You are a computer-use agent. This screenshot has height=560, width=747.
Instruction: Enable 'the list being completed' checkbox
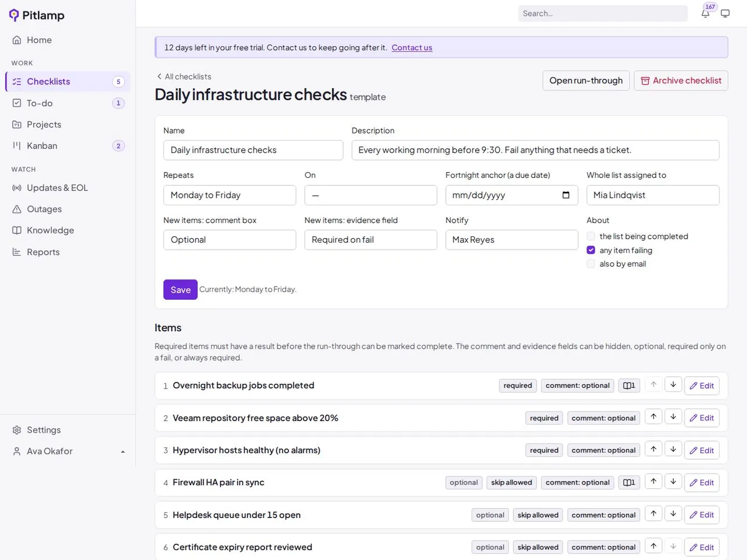tap(591, 236)
